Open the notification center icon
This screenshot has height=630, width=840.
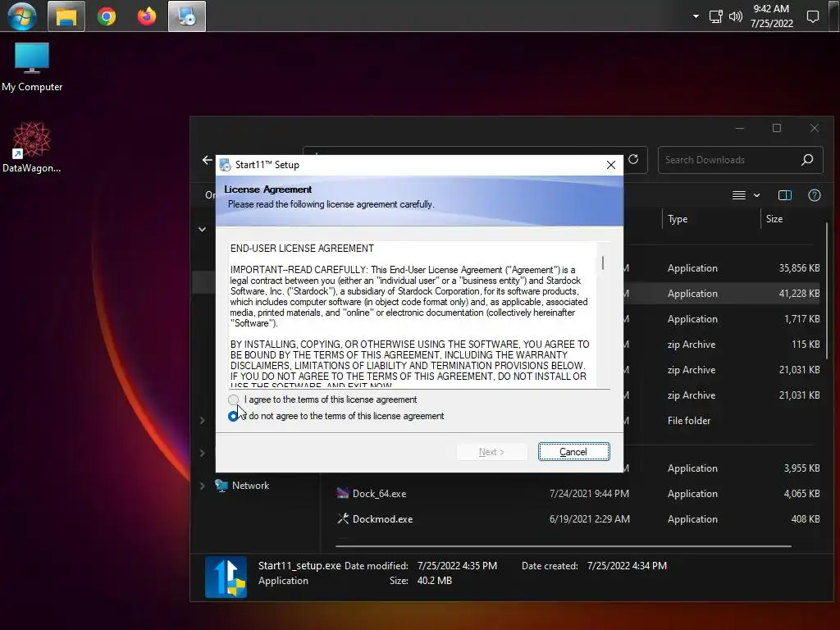click(x=813, y=16)
